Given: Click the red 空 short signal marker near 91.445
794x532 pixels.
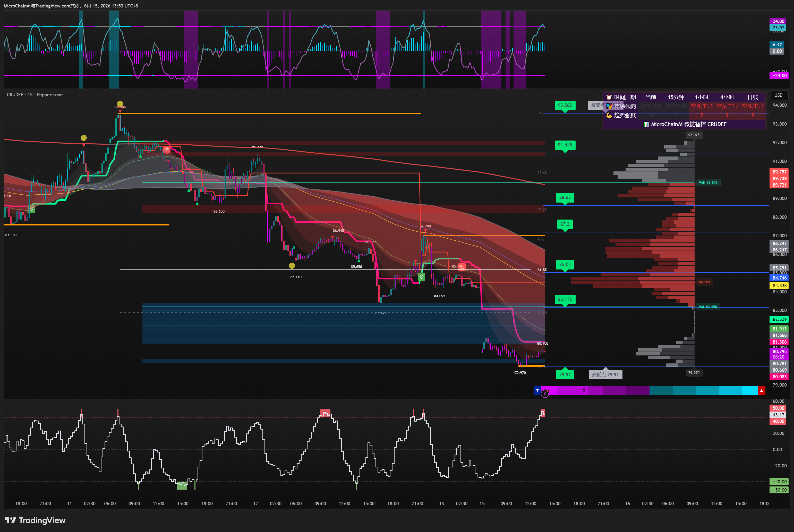Looking at the screenshot, I should click(x=166, y=149).
